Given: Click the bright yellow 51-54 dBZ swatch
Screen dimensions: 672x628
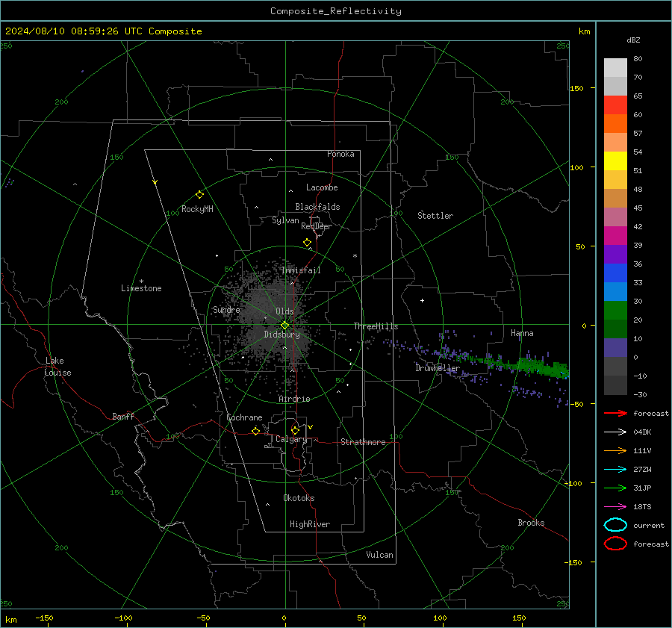Looking at the screenshot, I should click(615, 161).
